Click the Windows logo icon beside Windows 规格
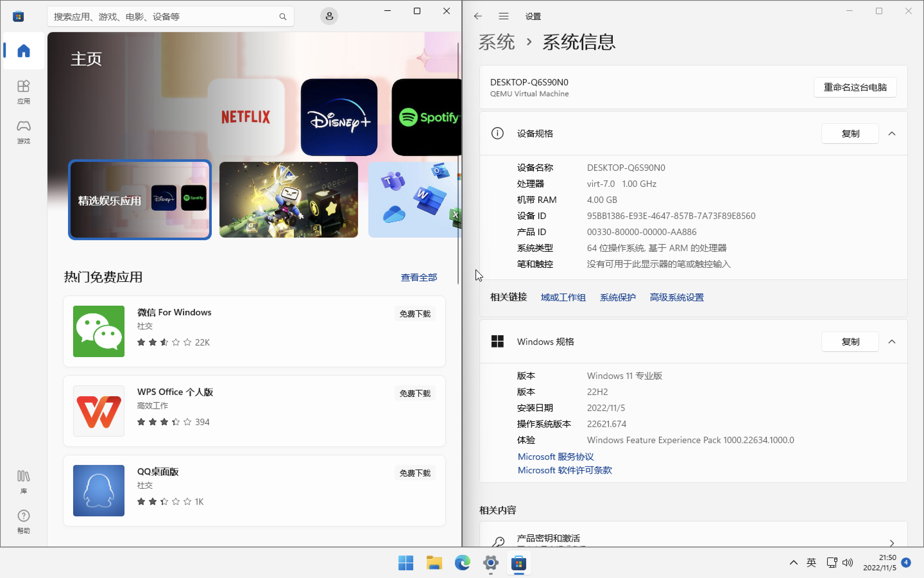Viewport: 924px width, 578px height. (x=497, y=341)
